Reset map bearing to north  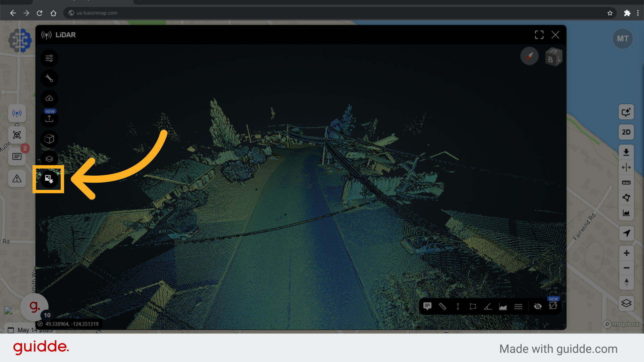click(626, 283)
